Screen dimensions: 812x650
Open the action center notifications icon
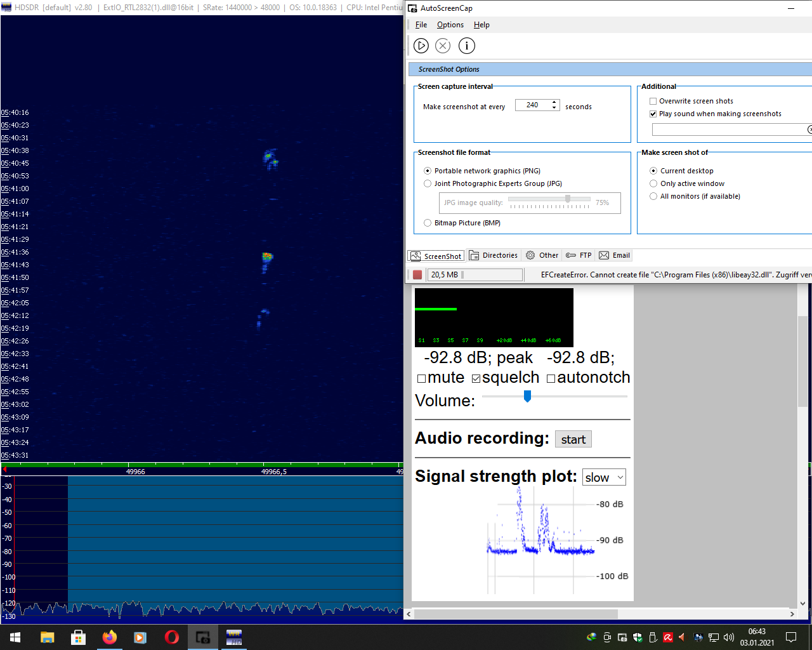click(791, 637)
